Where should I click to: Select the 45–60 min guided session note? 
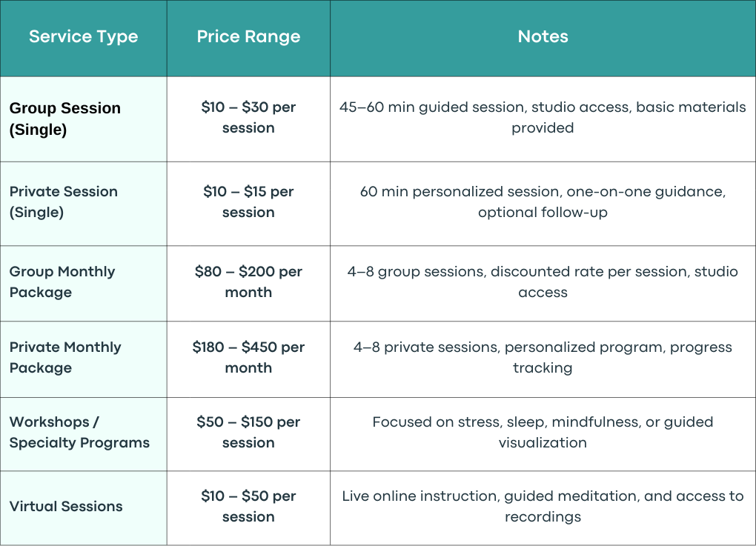click(543, 117)
